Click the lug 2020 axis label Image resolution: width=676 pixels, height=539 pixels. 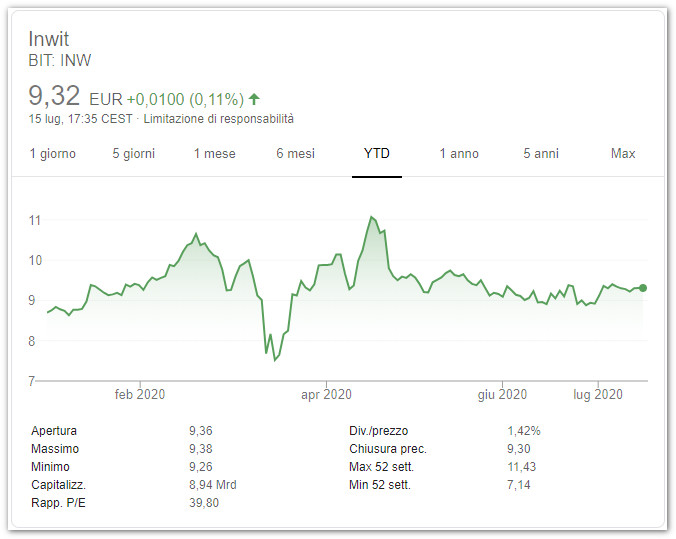[598, 395]
